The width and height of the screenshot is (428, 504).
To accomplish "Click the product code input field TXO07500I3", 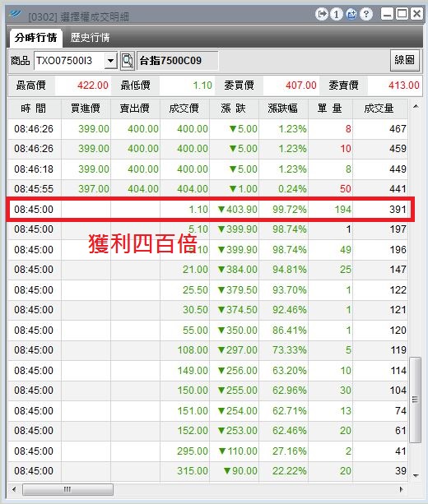I will click(x=69, y=60).
